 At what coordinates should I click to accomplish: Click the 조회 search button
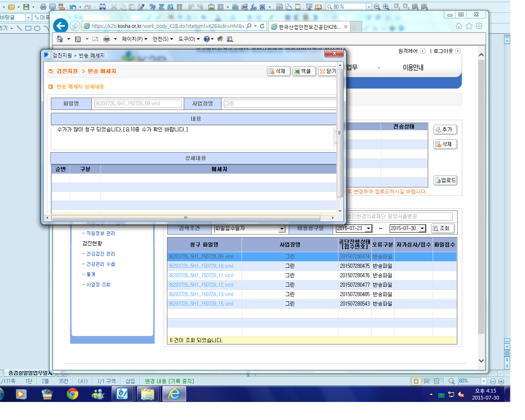click(443, 228)
